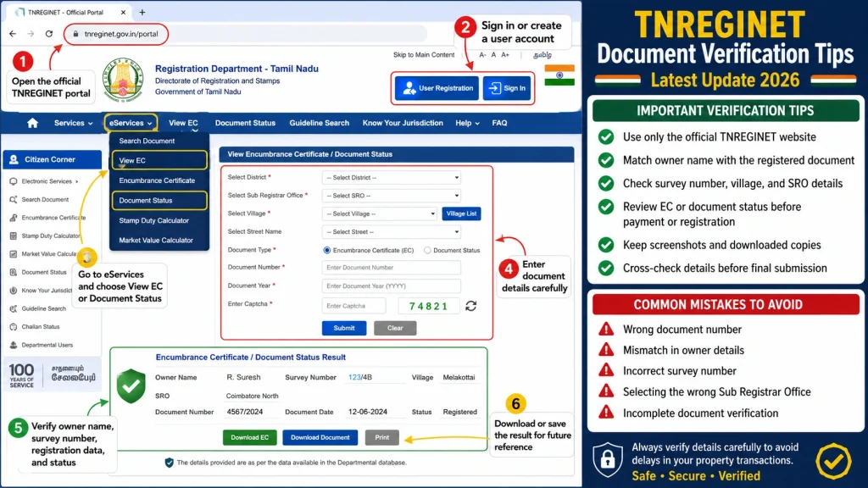Image resolution: width=868 pixels, height=488 pixels.
Task: Click survey number link 123
Action: (353, 377)
